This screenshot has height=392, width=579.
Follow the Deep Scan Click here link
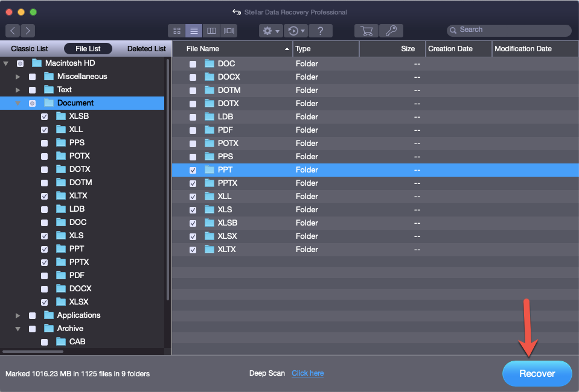tap(307, 373)
